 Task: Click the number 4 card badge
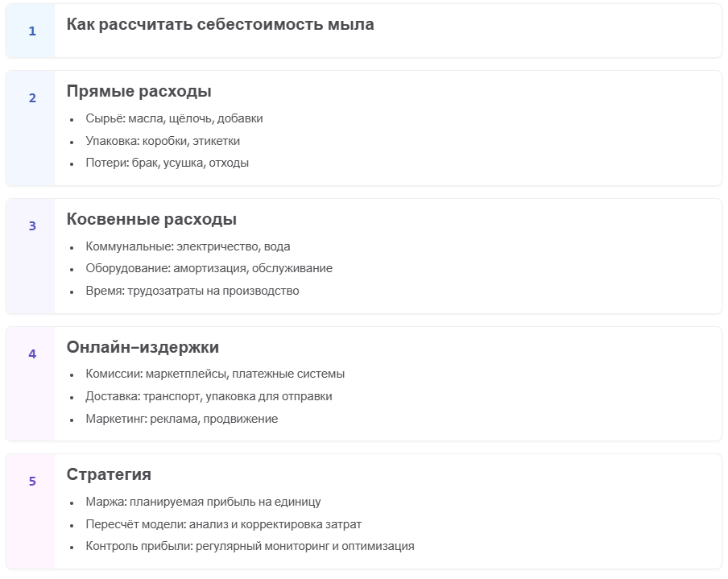click(32, 354)
